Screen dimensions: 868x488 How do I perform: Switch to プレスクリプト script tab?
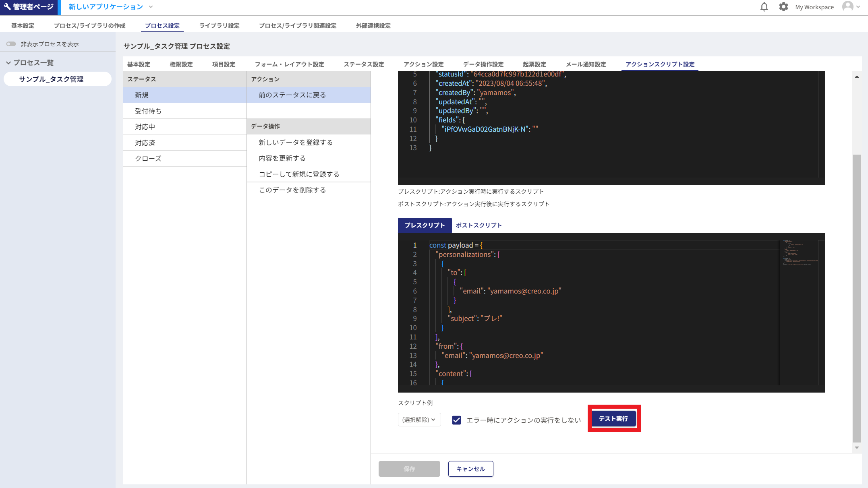click(x=425, y=225)
